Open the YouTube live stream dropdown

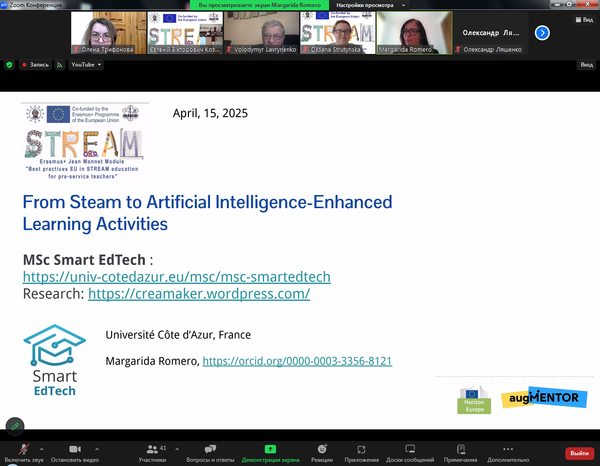pyautogui.click(x=85, y=64)
